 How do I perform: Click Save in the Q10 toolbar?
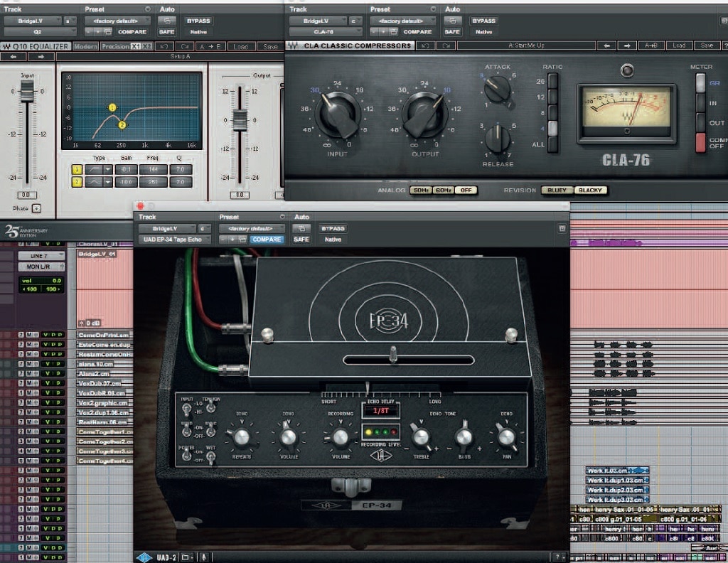270,46
